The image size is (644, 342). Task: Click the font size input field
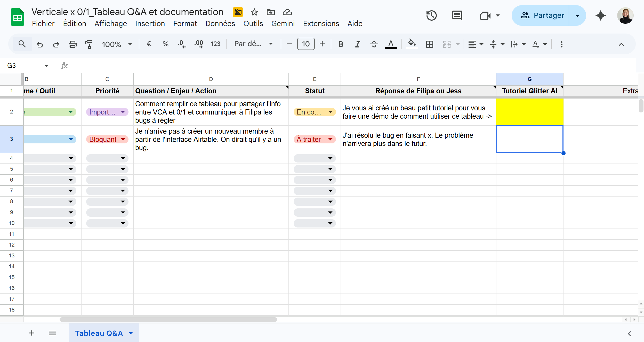coord(306,44)
